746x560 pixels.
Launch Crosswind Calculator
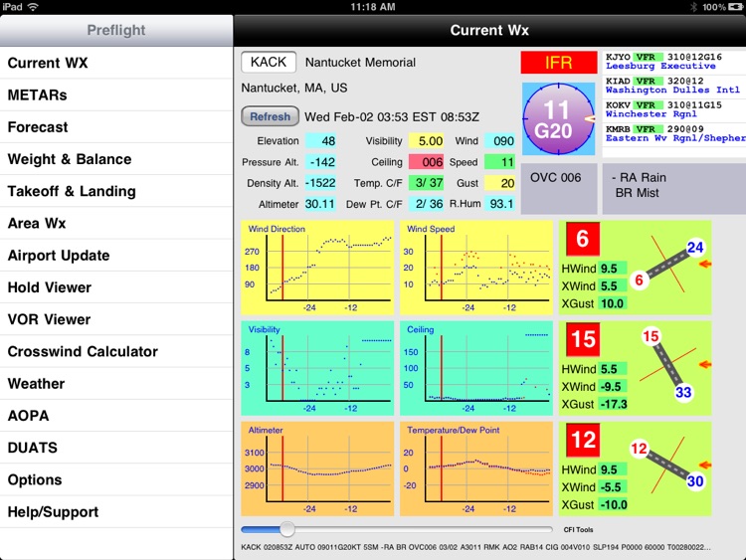(x=116, y=351)
